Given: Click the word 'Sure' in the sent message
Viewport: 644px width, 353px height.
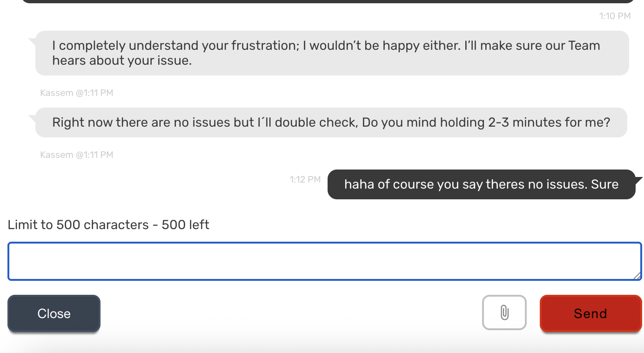Looking at the screenshot, I should click(x=604, y=184).
